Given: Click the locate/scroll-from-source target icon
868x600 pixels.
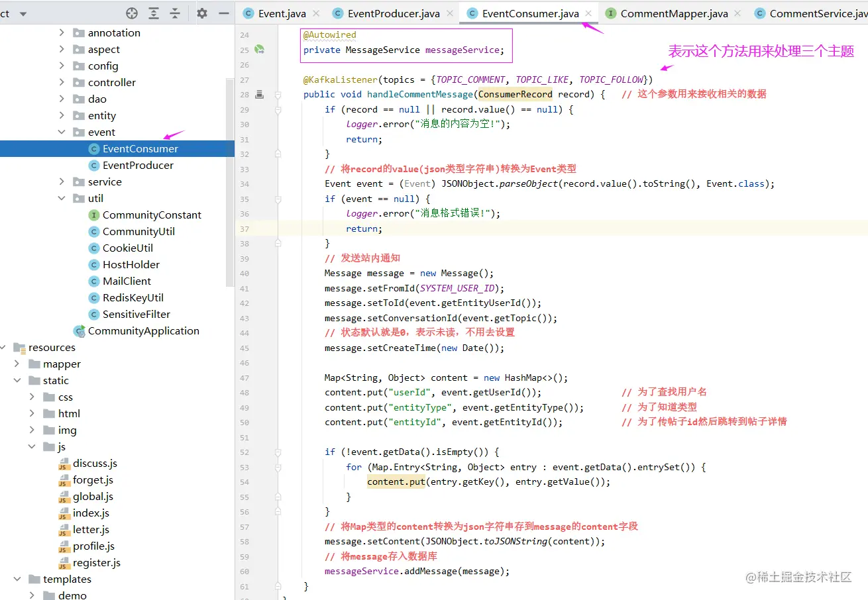Looking at the screenshot, I should [x=132, y=13].
